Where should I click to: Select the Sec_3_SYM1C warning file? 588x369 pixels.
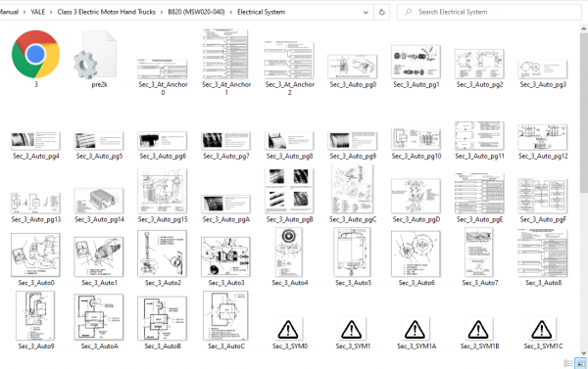542,329
